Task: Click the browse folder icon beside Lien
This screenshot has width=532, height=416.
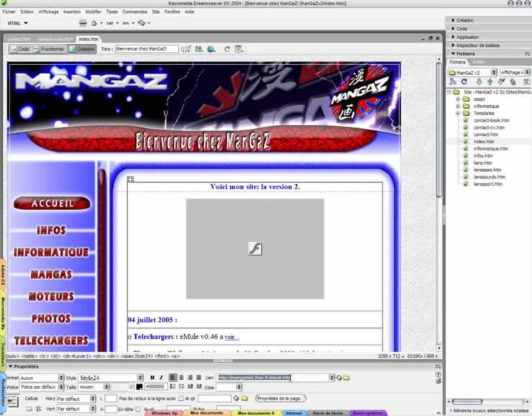Action: (x=347, y=378)
